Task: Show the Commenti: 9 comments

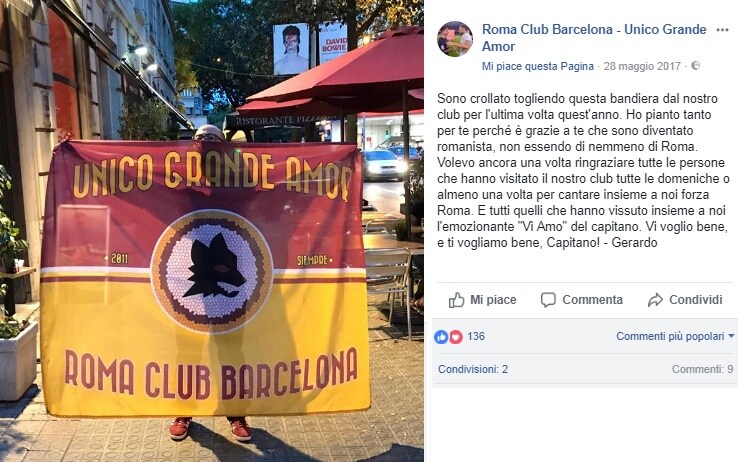Action: (x=702, y=369)
